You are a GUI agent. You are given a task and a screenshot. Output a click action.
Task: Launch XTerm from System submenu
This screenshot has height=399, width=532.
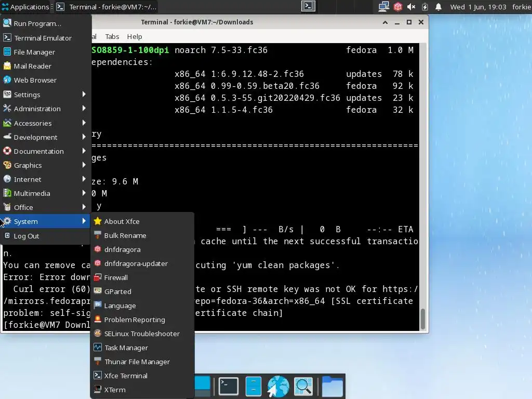pos(142,390)
